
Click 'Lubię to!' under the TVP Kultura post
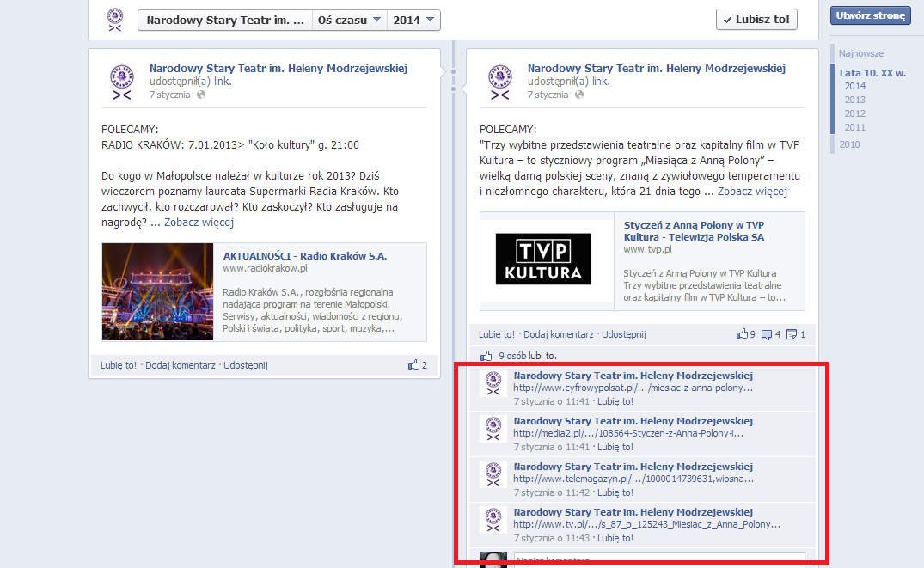496,334
